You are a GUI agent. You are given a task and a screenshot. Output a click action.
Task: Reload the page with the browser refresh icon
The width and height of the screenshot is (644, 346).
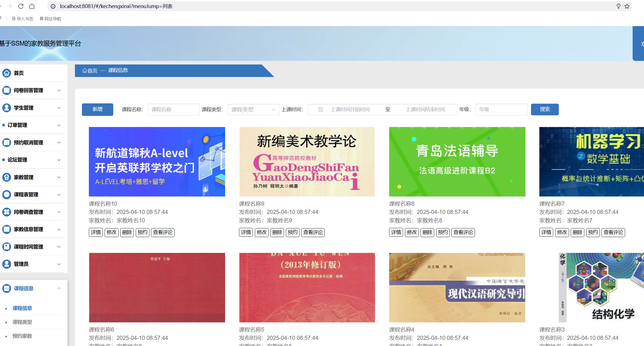click(21, 6)
